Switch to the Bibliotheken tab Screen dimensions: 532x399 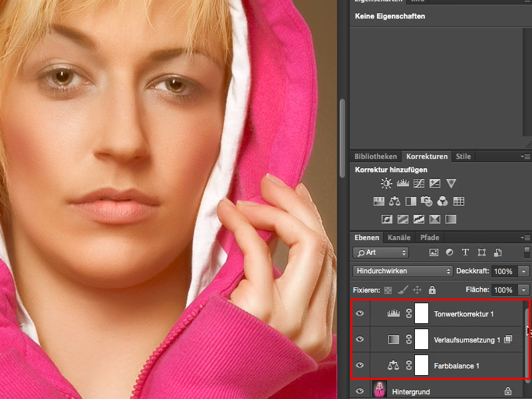[x=376, y=156]
